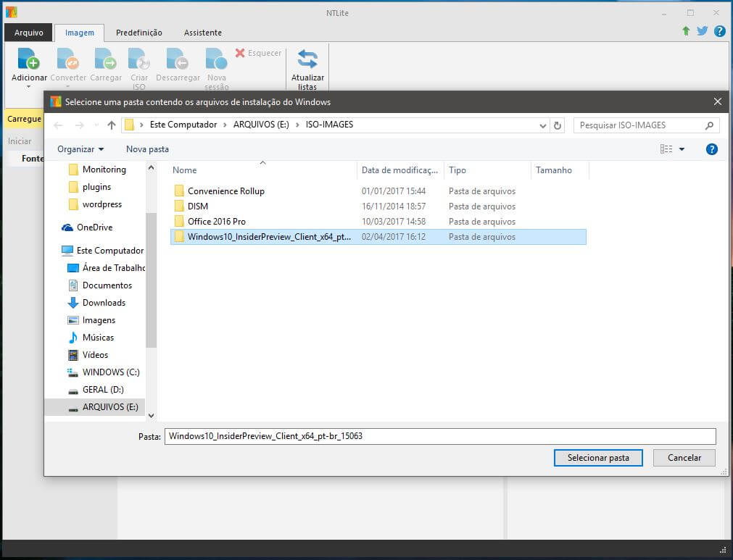
Task: Open NTLite help question mark icon
Action: (719, 31)
